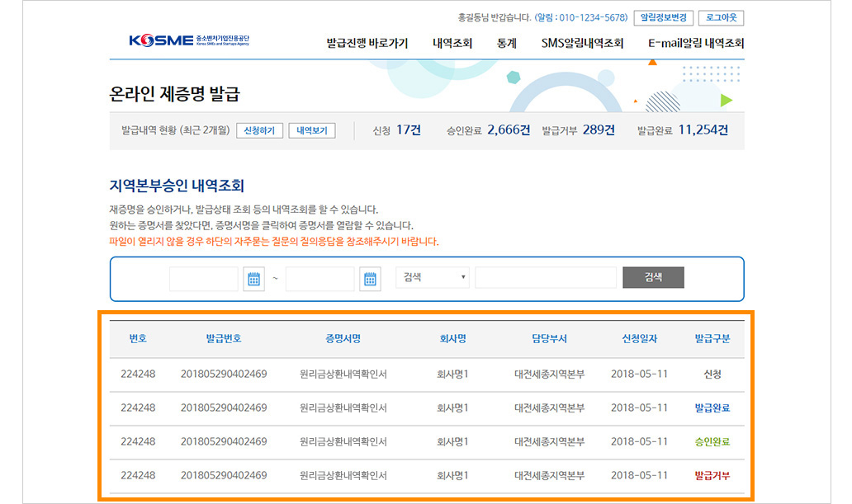Click the 17건 신청 count
The image size is (852, 504).
pos(408,130)
